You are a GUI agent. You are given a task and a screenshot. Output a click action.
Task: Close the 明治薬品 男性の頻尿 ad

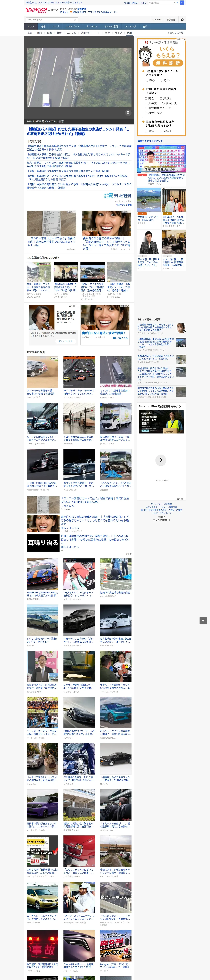(76, 306)
